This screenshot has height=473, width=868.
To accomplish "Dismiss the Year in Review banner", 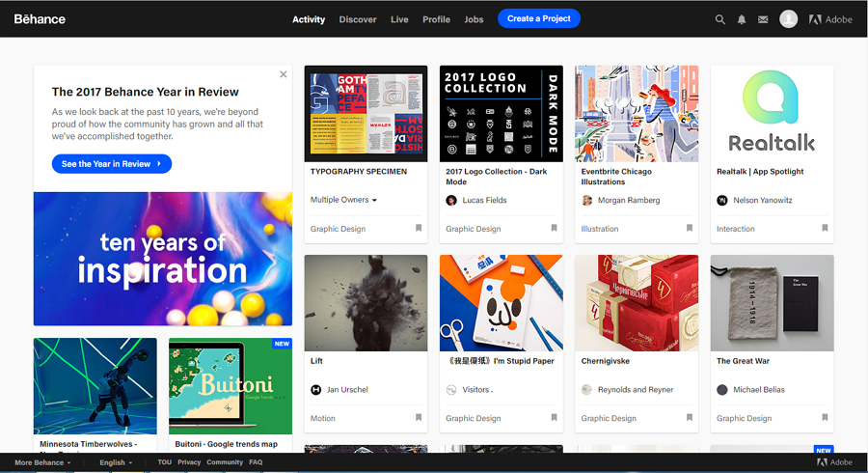I will coord(283,74).
